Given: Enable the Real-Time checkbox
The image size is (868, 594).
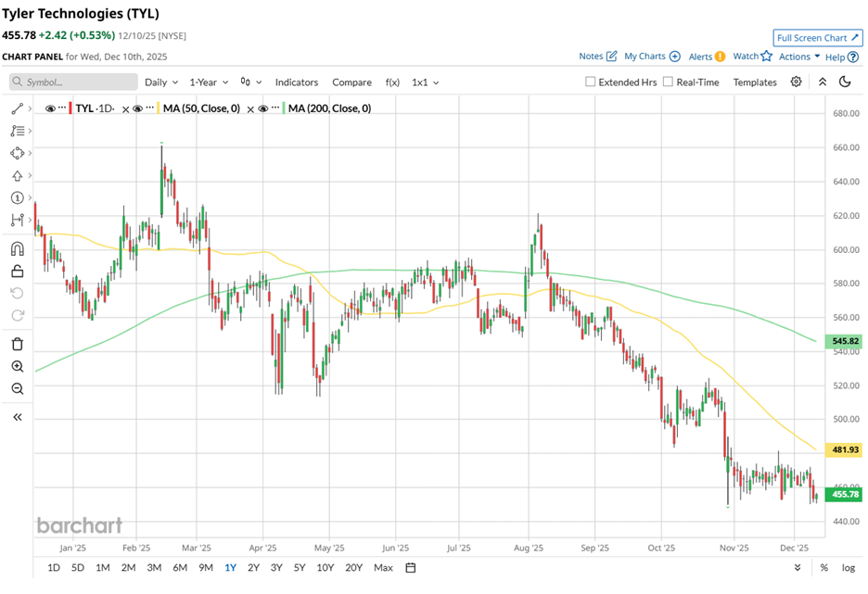Looking at the screenshot, I should click(668, 82).
